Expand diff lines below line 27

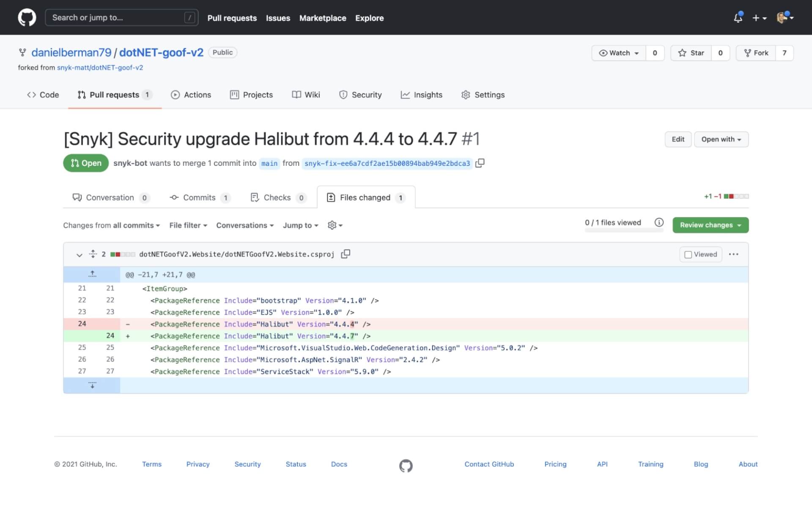coord(92,385)
